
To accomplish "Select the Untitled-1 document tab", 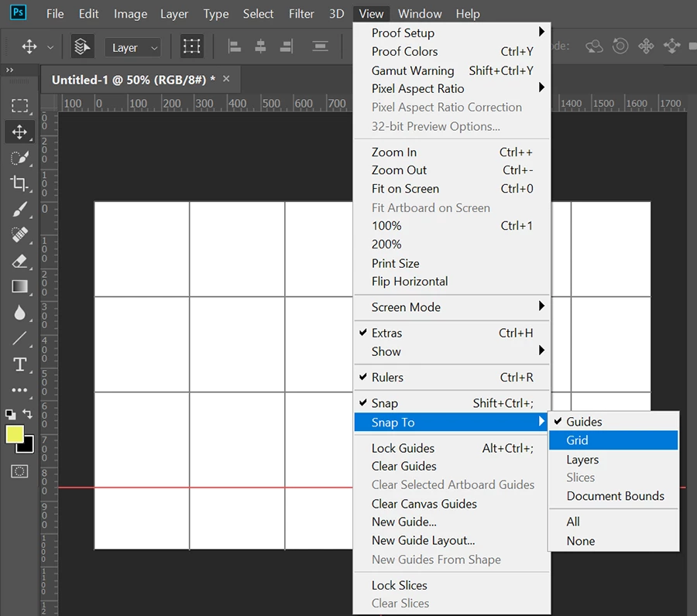I will coord(140,80).
